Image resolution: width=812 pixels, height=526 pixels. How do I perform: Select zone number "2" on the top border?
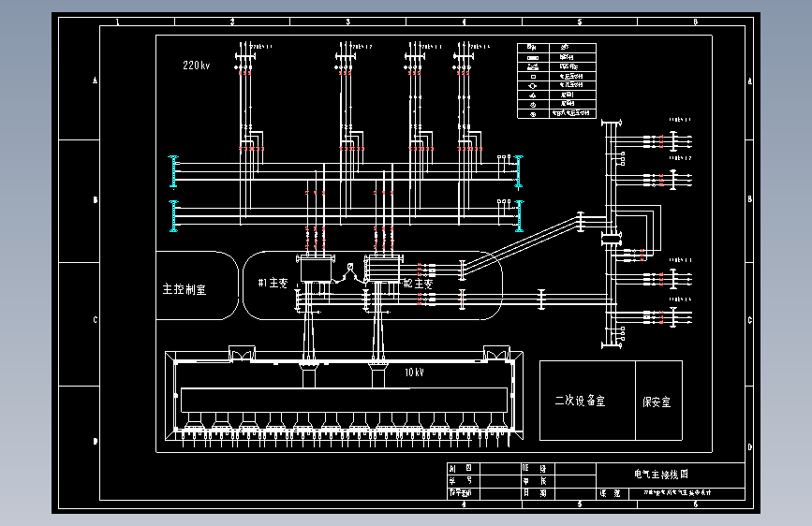point(232,22)
